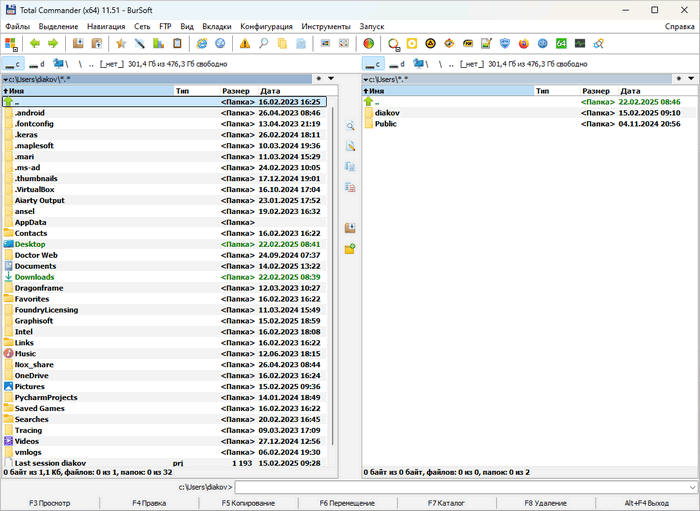Click the blue shield toolbar icon

tap(505, 43)
